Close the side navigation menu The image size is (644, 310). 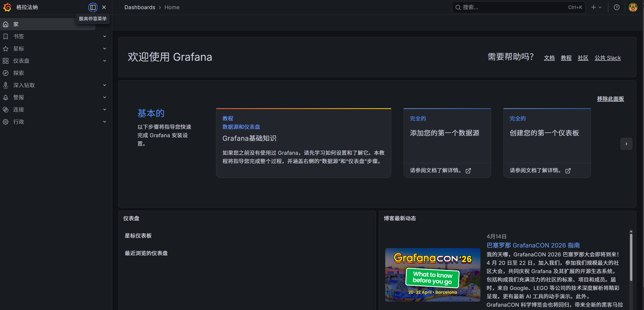point(104,7)
